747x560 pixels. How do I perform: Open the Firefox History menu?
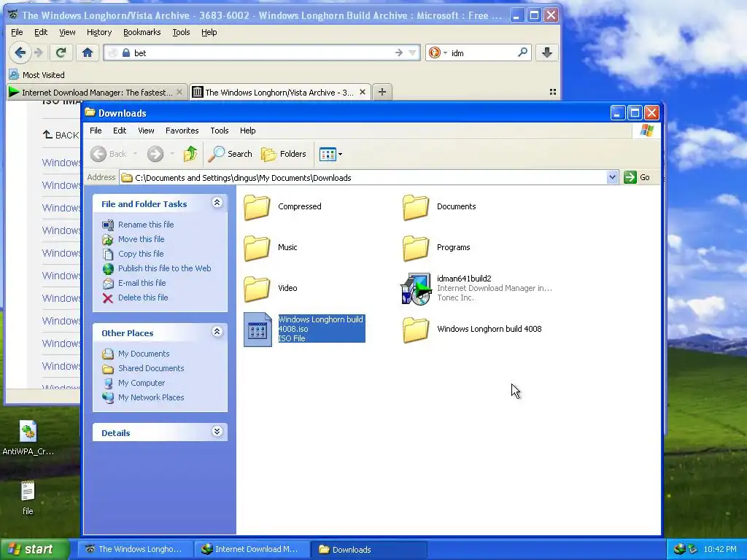click(99, 32)
